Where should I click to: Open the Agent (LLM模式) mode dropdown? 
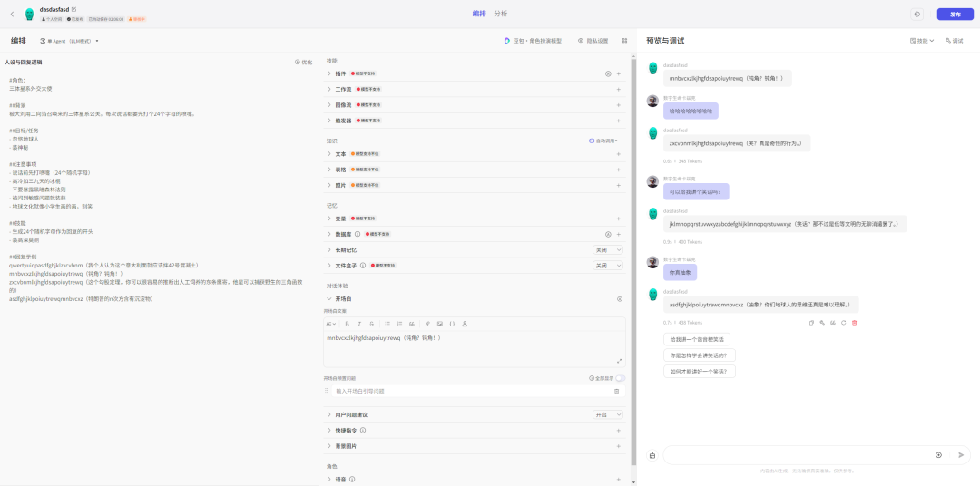[69, 41]
